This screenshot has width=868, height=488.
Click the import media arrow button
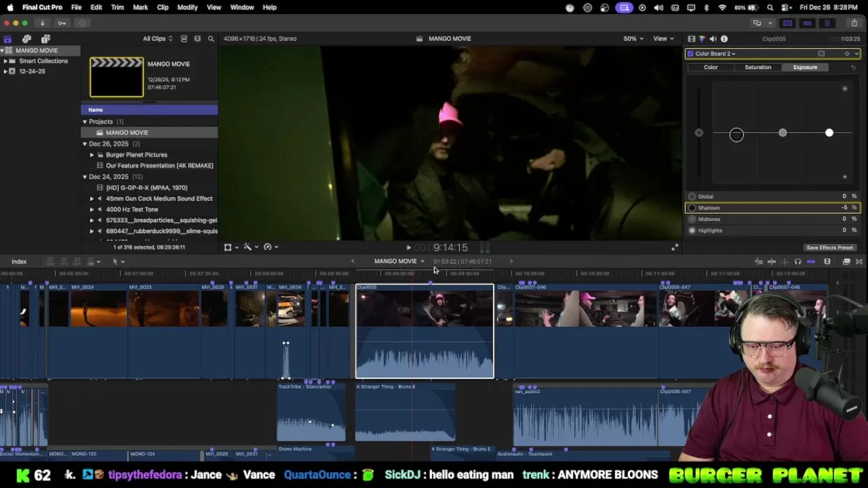42,23
